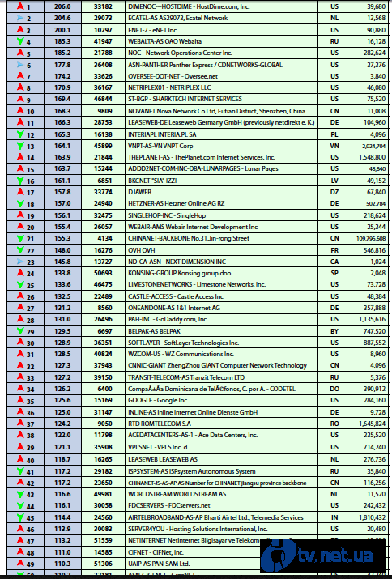Click the red arrow beside rank 49
This screenshot has height=579, width=392.
(x=21, y=563)
